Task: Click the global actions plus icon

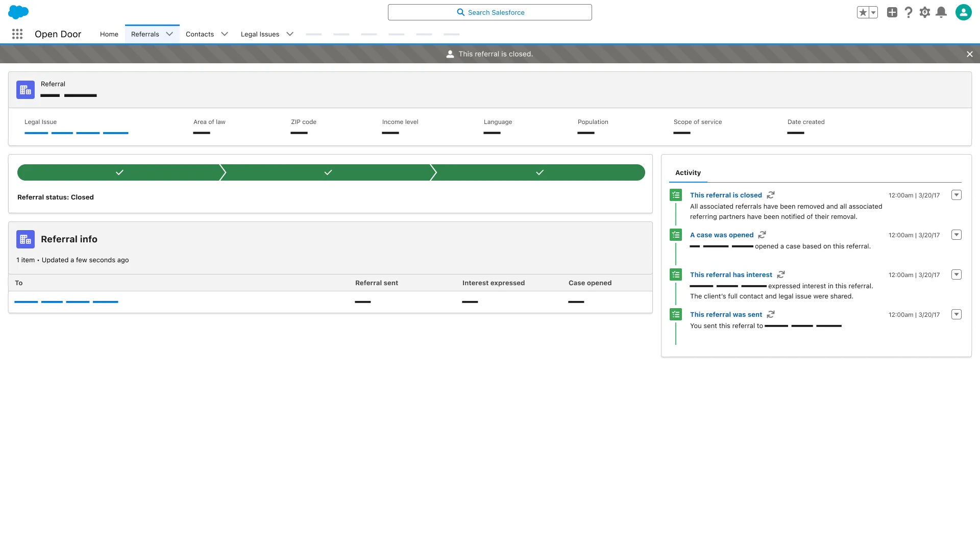Action: point(892,12)
